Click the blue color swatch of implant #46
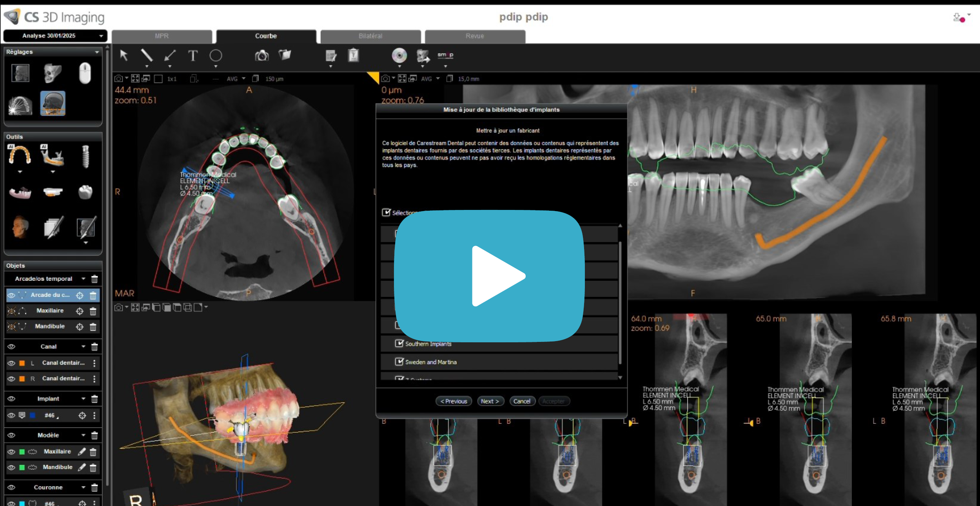980x506 pixels. pyautogui.click(x=33, y=416)
